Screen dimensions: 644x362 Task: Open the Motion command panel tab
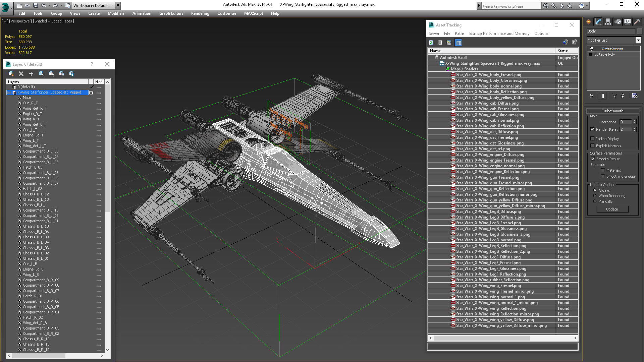tap(618, 22)
